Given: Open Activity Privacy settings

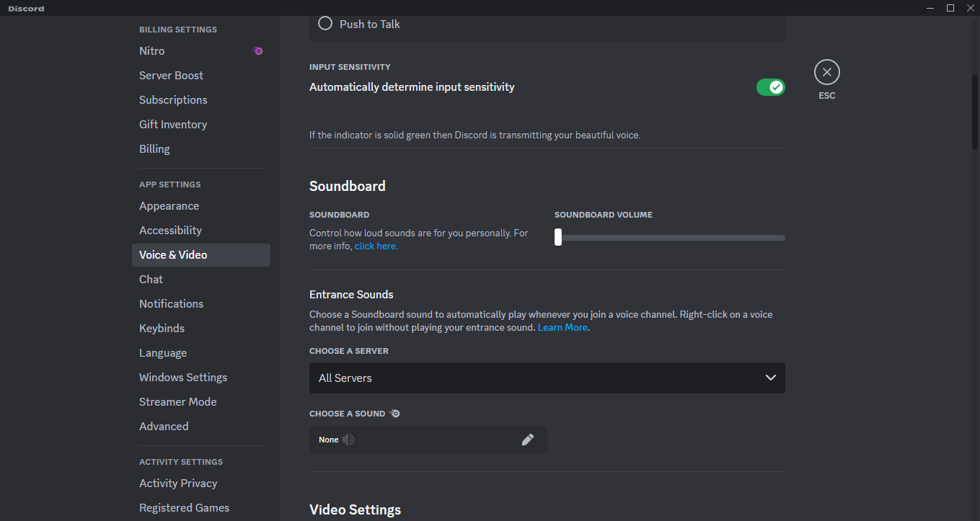Looking at the screenshot, I should tap(201, 484).
